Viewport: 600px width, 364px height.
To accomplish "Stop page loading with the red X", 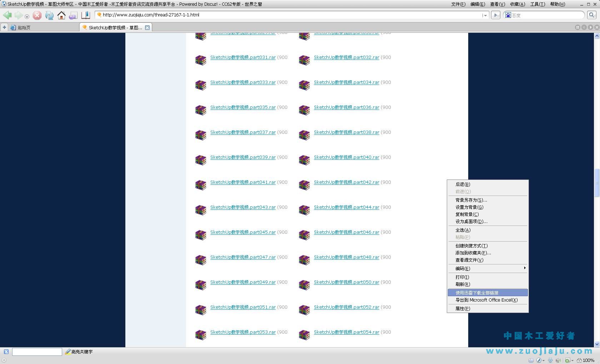I will pos(37,15).
